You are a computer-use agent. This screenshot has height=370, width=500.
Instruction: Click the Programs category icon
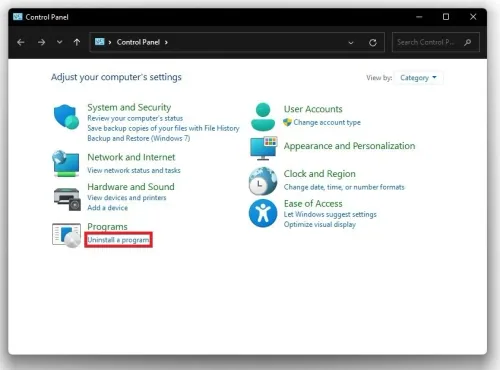[66, 235]
